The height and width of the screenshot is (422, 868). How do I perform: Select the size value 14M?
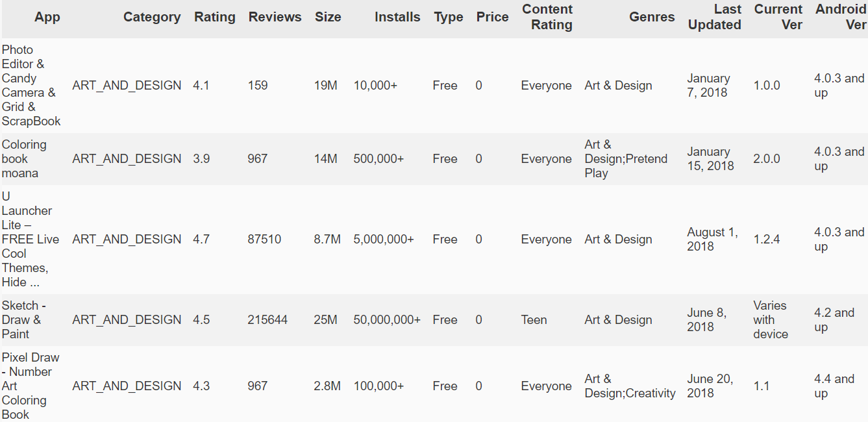326,159
